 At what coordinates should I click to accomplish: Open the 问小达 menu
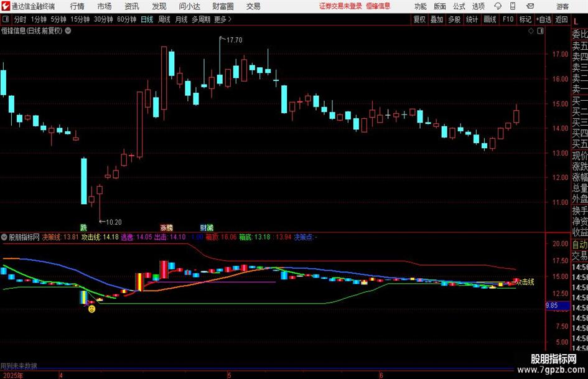point(189,6)
